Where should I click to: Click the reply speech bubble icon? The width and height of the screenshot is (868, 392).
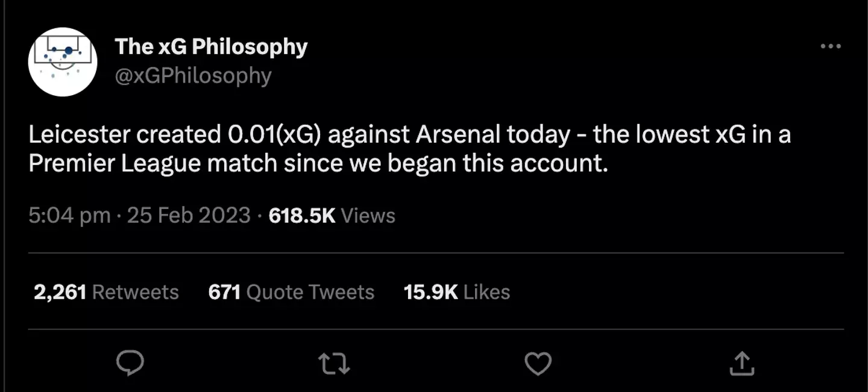(130, 363)
